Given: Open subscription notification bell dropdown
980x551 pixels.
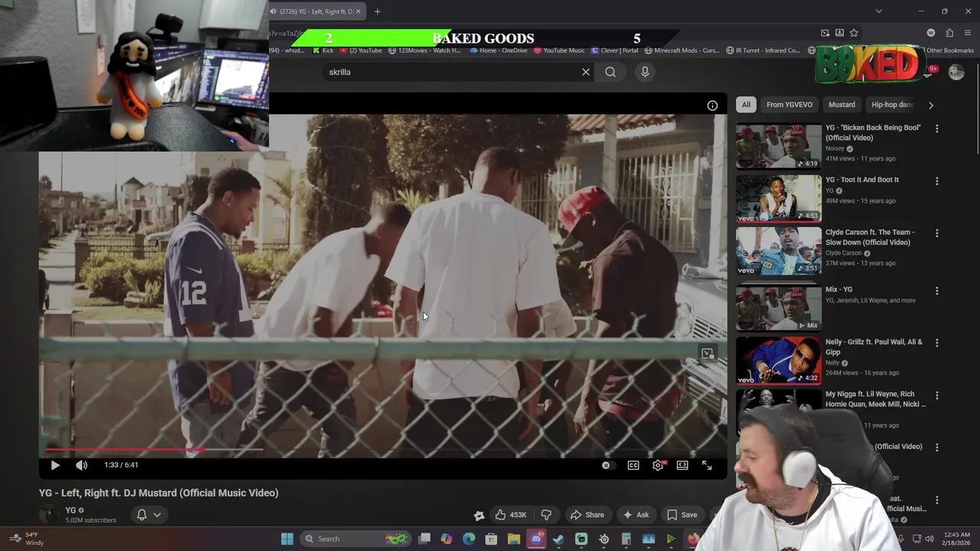Looking at the screenshot, I should click(x=149, y=515).
